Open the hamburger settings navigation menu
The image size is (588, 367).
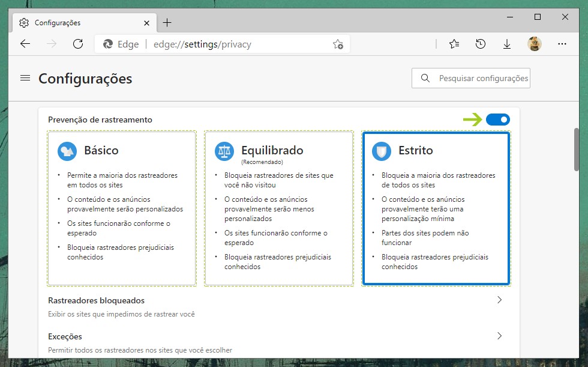coord(25,78)
